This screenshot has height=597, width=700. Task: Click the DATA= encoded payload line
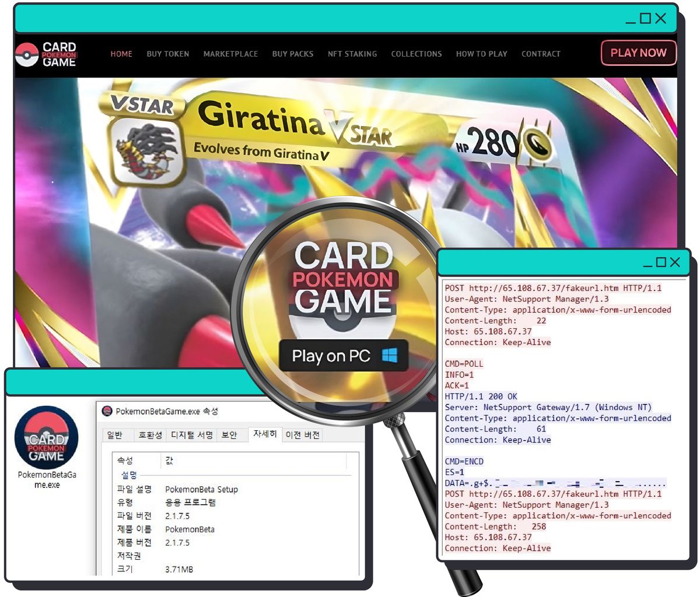(555, 483)
